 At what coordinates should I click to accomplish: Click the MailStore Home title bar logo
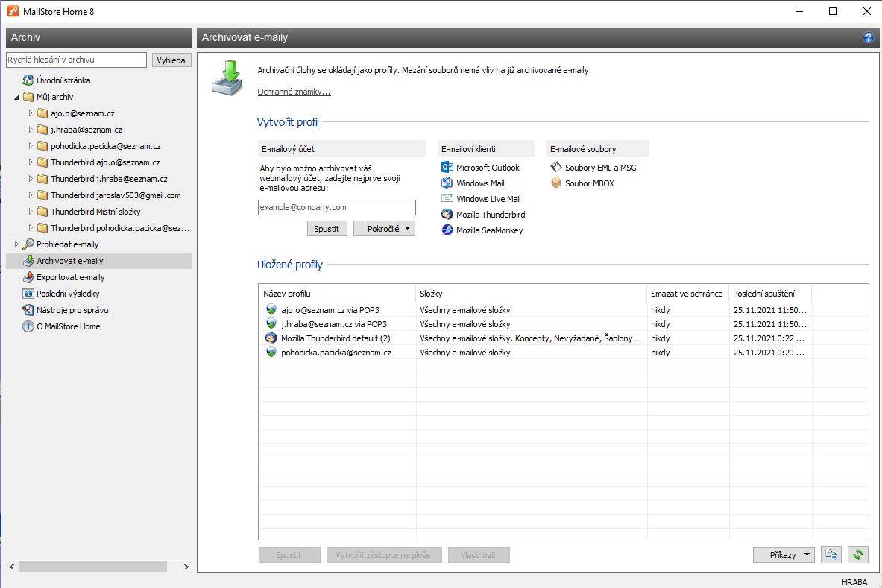[13, 11]
